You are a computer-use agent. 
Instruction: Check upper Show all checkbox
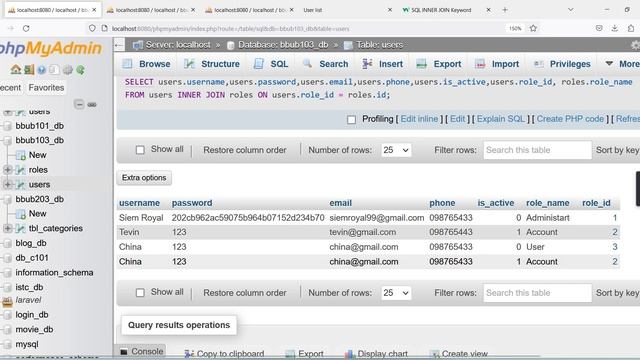[140, 150]
